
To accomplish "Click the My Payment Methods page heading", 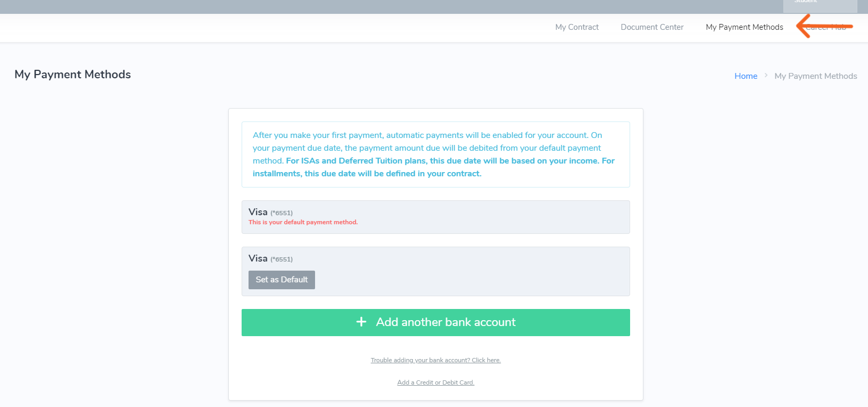I will point(73,75).
